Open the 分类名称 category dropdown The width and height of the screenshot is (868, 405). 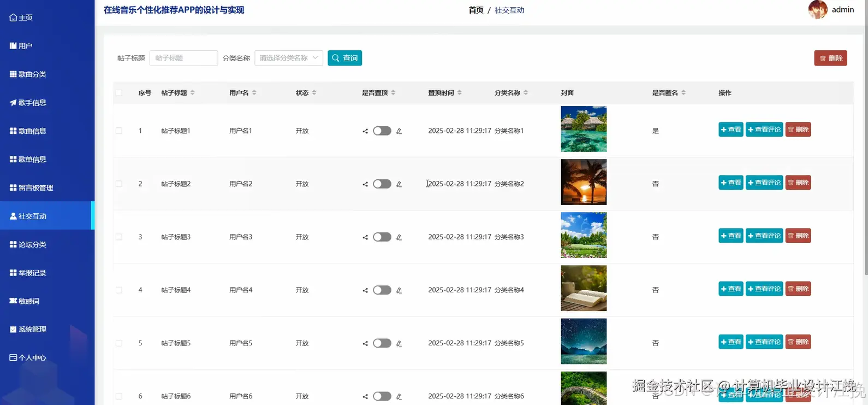[289, 58]
